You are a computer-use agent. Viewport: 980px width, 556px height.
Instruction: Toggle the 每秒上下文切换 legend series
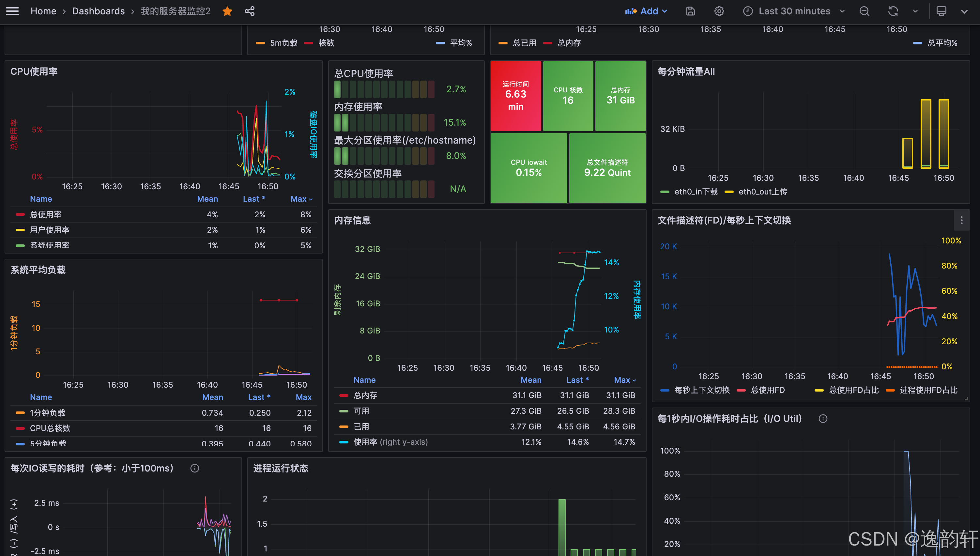[x=702, y=390]
